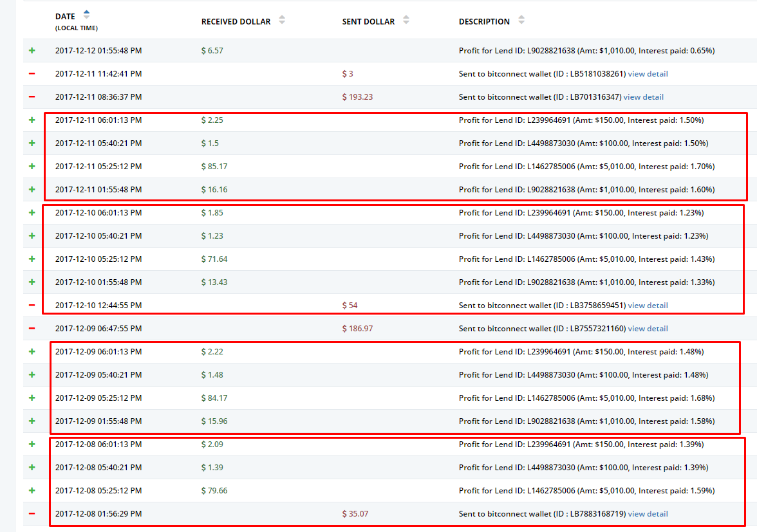Image resolution: width=757 pixels, height=532 pixels.
Task: Click plus icon for 2017-12-10 05:25:12 PM row
Action: coord(32,259)
